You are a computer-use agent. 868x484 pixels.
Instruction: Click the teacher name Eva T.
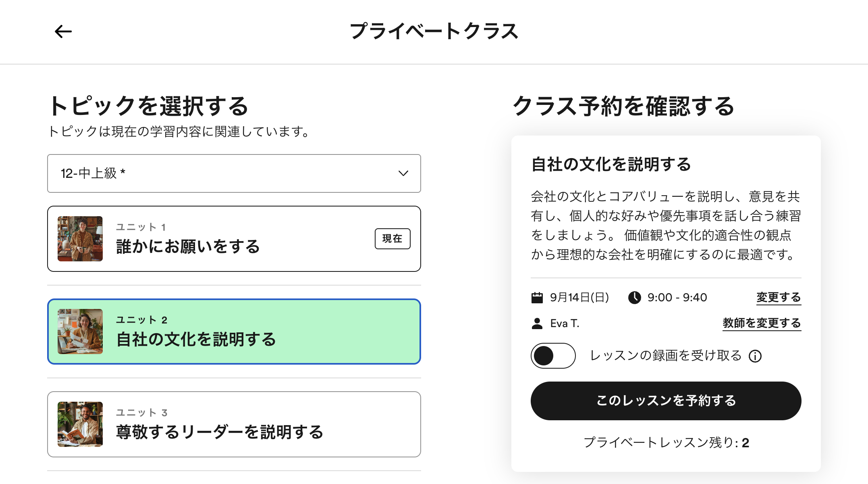click(x=565, y=323)
